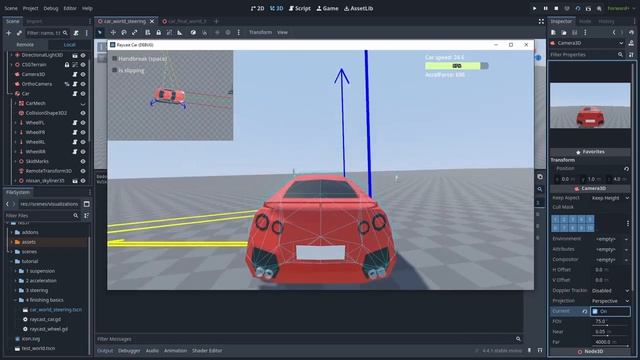Hide the Camera3D node with eye icon
640x360 pixels.
[x=83, y=74]
